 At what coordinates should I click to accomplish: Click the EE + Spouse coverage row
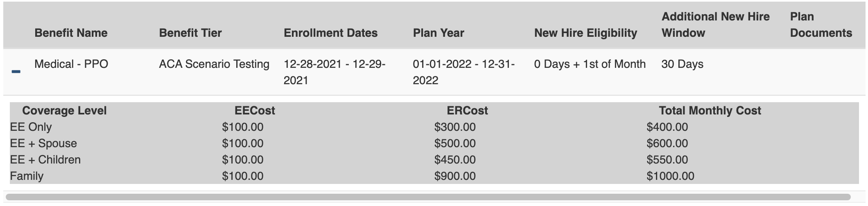click(x=43, y=143)
